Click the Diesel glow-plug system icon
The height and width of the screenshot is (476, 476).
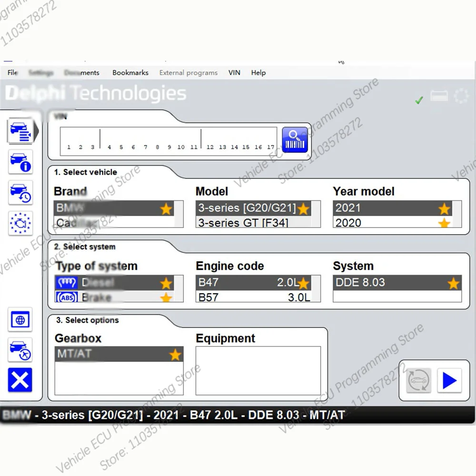point(67,283)
